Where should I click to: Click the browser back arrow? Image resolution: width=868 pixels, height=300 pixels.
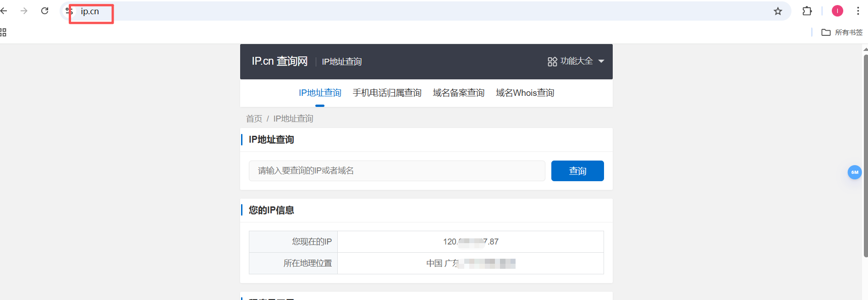[x=4, y=11]
